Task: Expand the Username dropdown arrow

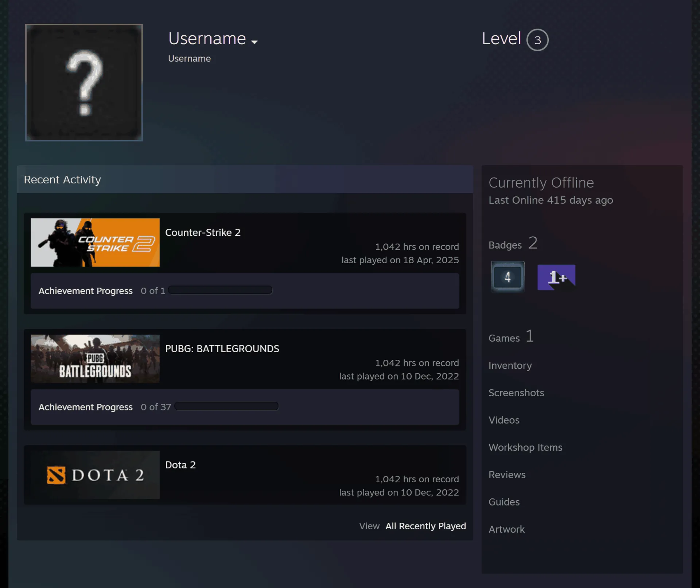Action: tap(254, 42)
